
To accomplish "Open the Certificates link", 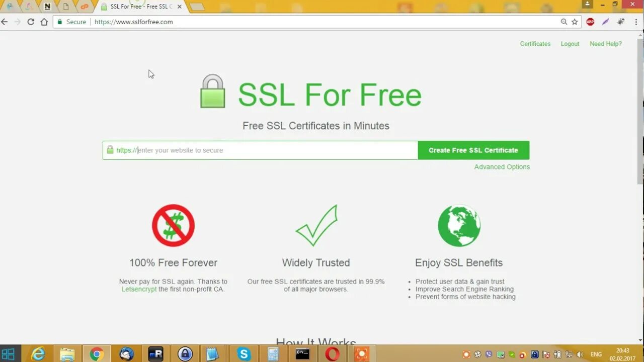I will (535, 44).
